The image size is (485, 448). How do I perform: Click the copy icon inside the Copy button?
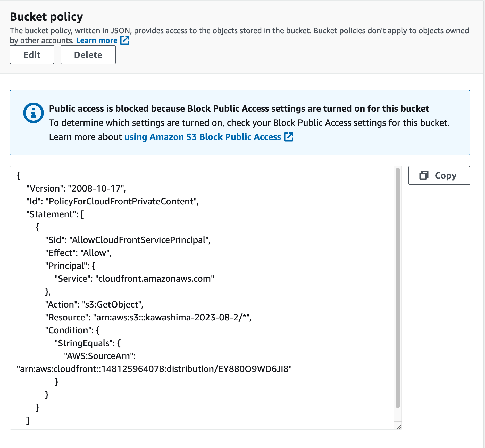point(424,175)
